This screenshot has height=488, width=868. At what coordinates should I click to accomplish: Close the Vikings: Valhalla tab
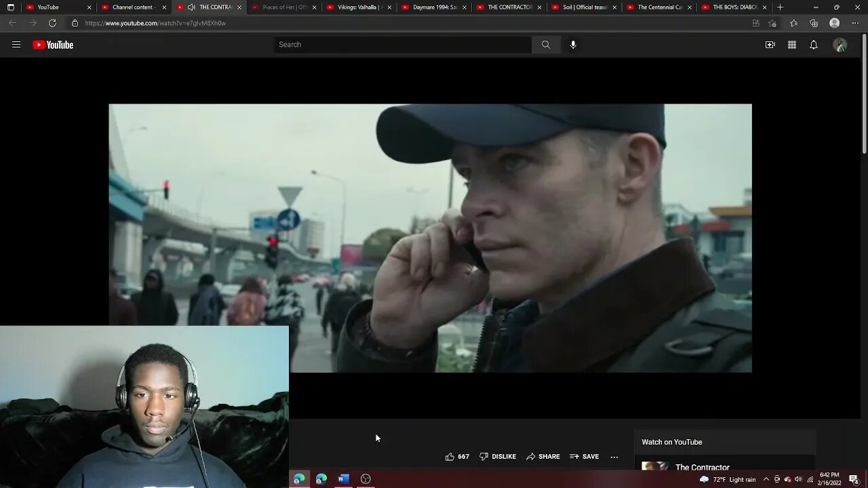[389, 7]
